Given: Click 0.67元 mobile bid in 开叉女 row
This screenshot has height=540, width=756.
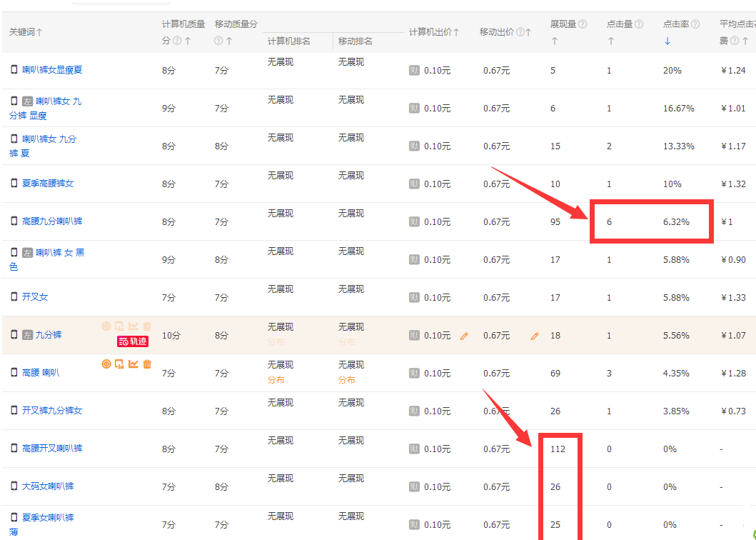Looking at the screenshot, I should coord(496,298).
